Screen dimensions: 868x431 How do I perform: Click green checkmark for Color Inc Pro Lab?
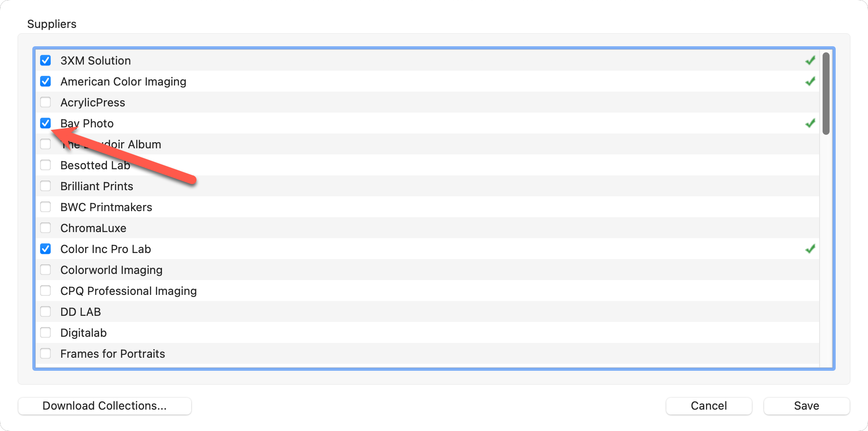810,249
